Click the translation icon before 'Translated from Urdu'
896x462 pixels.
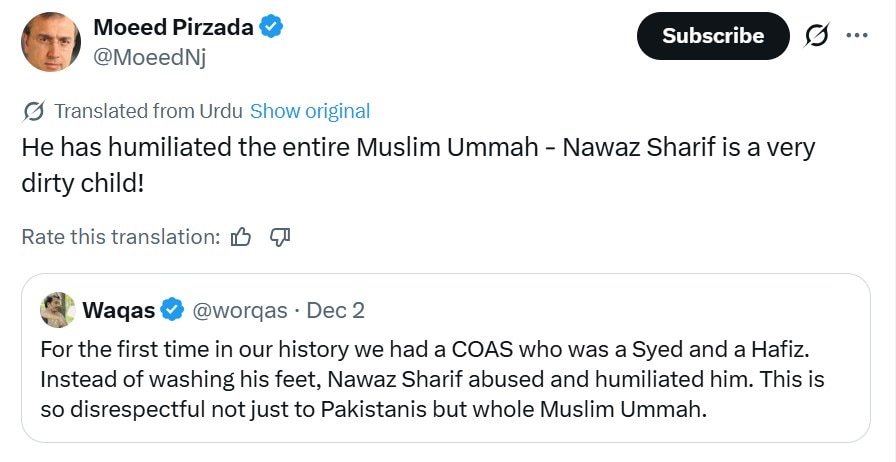click(x=33, y=111)
